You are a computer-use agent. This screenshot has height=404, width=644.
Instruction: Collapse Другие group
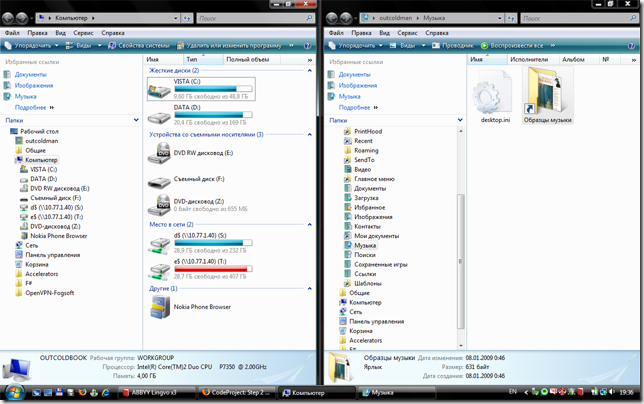(x=309, y=289)
